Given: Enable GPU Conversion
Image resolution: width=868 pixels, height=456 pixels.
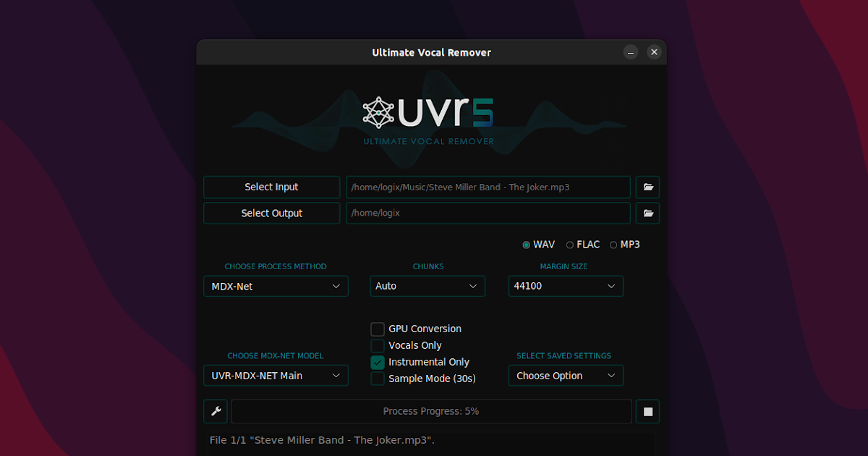Looking at the screenshot, I should tap(377, 329).
